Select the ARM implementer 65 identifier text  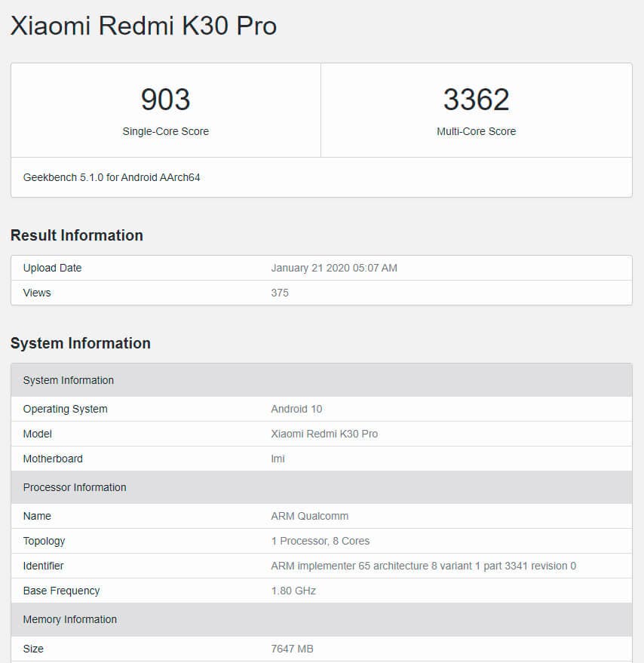423,566
